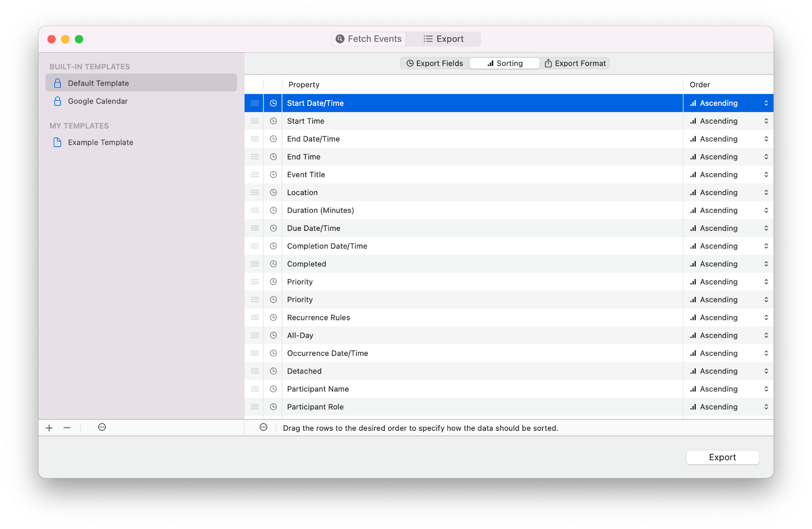
Task: Open order dropdown for Participant Role
Action: (728, 407)
